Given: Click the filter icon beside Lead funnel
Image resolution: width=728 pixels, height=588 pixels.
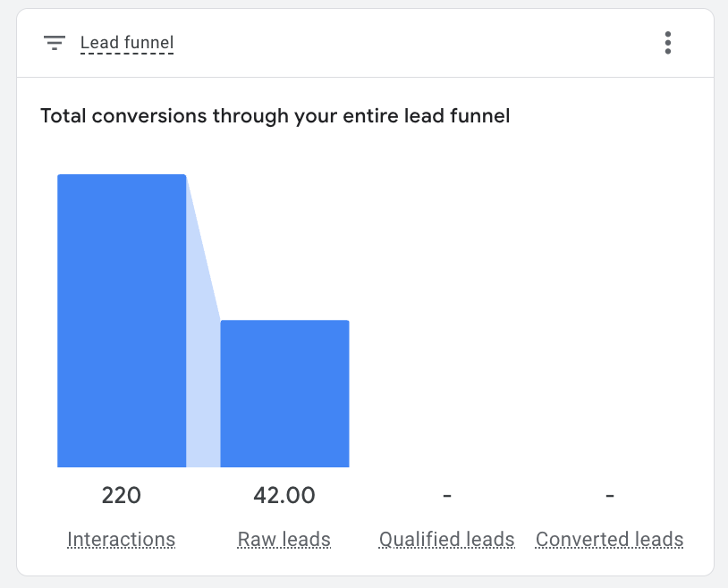Looking at the screenshot, I should point(55,42).
